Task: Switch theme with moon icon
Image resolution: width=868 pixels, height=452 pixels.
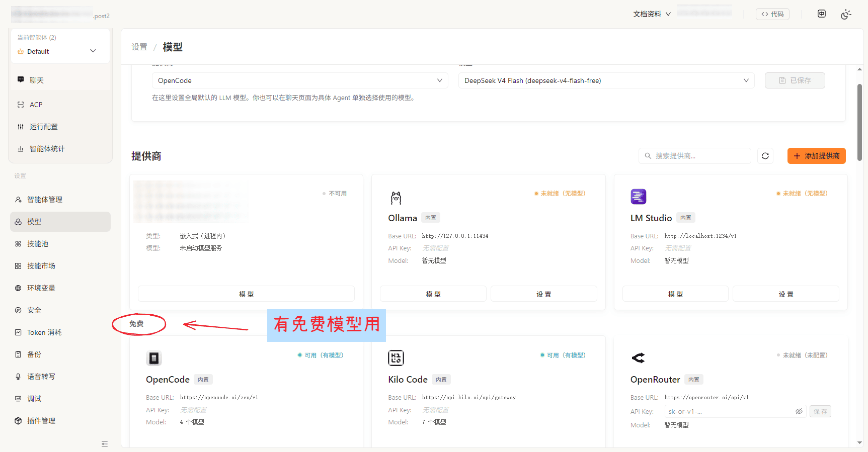Action: 846,14
